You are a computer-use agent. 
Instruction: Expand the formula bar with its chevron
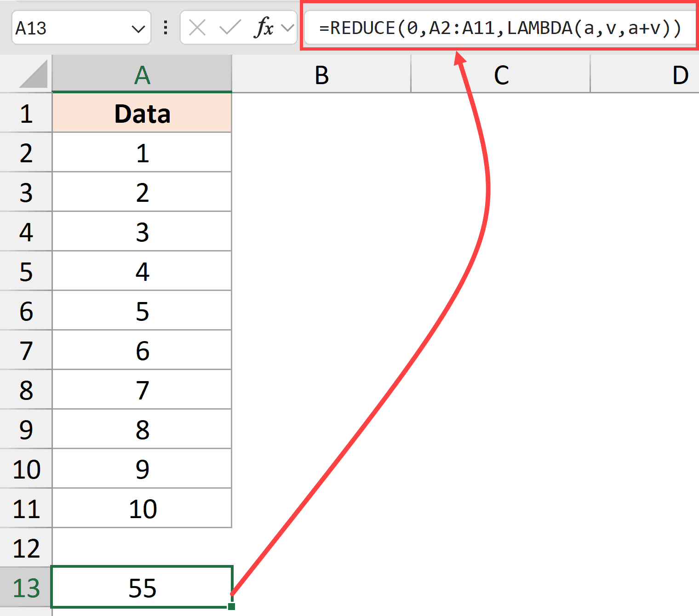tap(288, 28)
